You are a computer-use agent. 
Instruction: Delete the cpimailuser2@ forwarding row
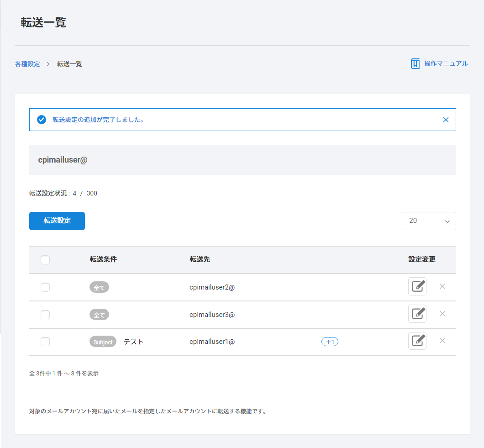point(442,286)
